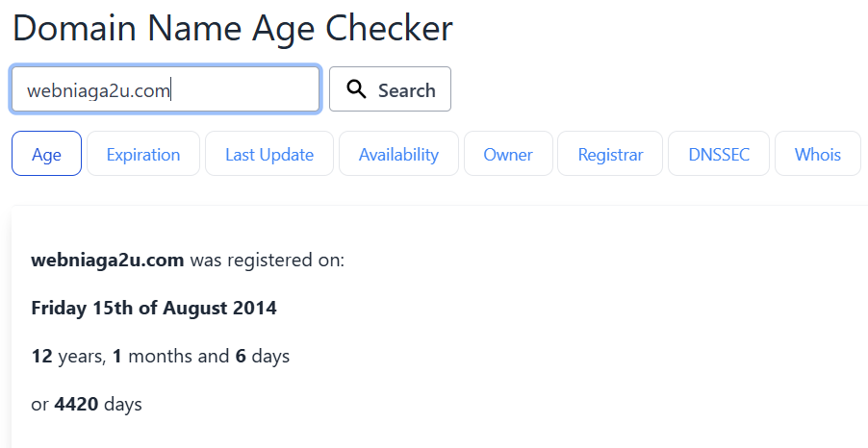Switch to the Expiration tab
Screen dimensions: 868x448
tap(143, 154)
